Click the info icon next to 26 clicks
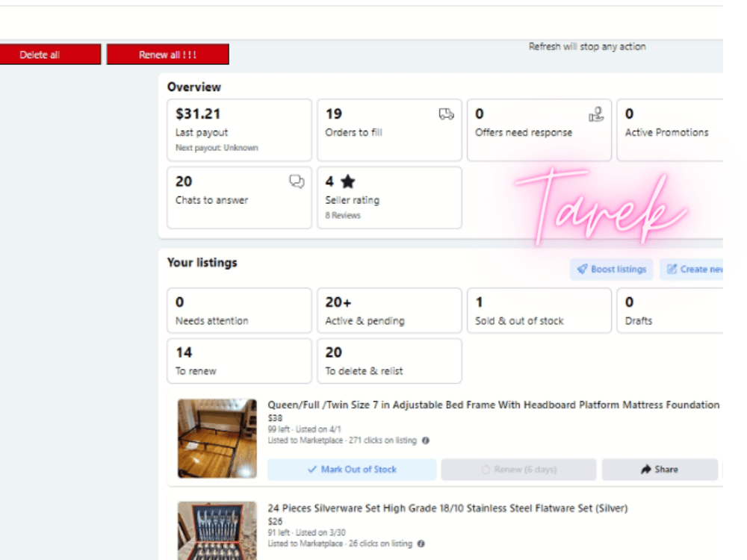The height and width of the screenshot is (560, 747). (421, 544)
